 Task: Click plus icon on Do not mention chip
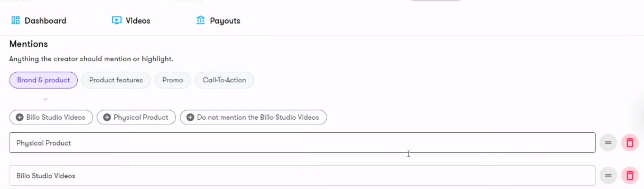190,117
